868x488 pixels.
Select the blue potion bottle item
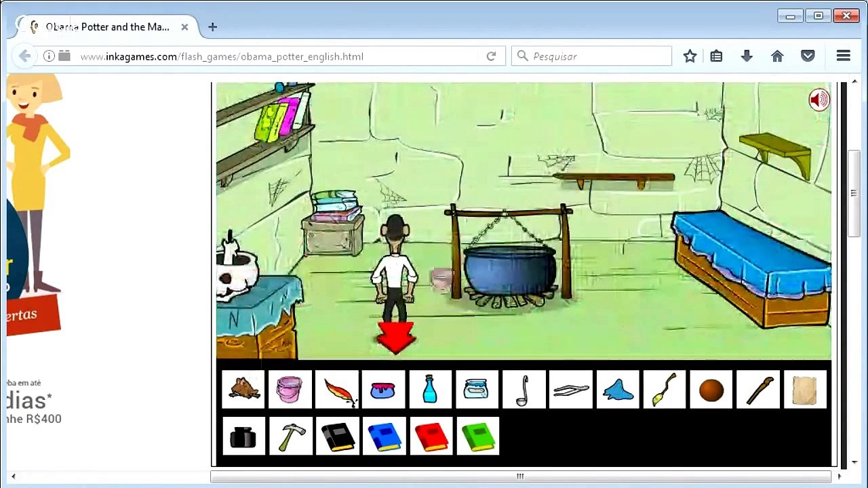coord(430,389)
